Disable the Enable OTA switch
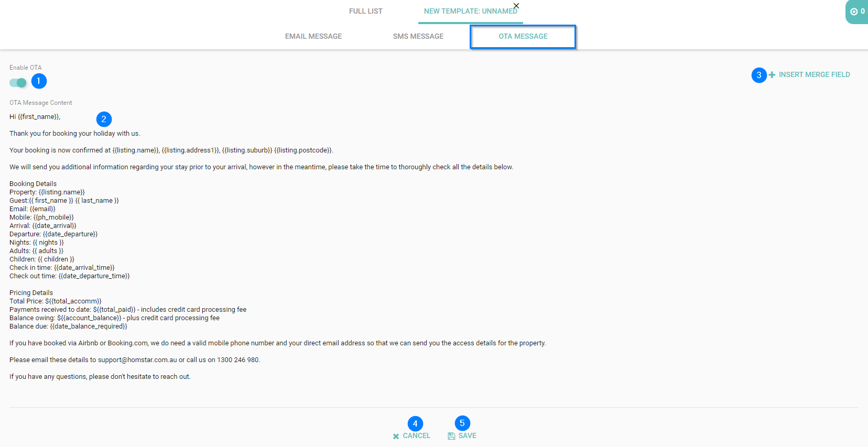This screenshot has height=447, width=868. point(18,83)
